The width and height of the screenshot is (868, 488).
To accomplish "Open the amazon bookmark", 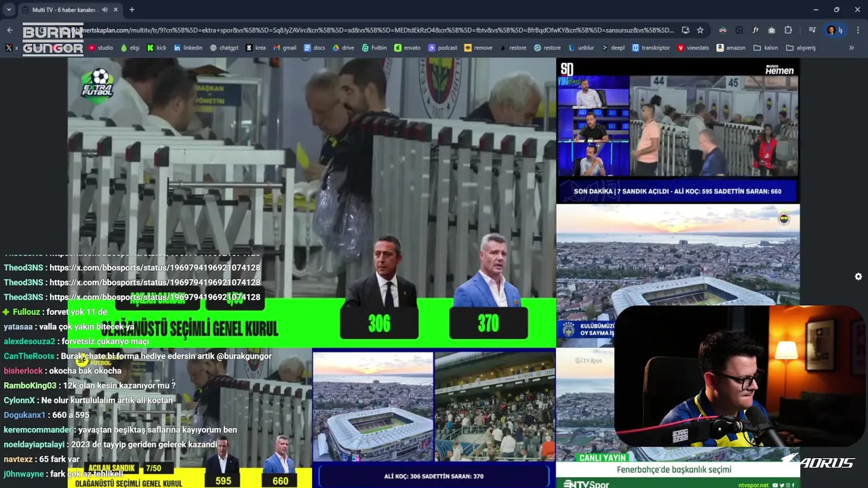I will 731,48.
